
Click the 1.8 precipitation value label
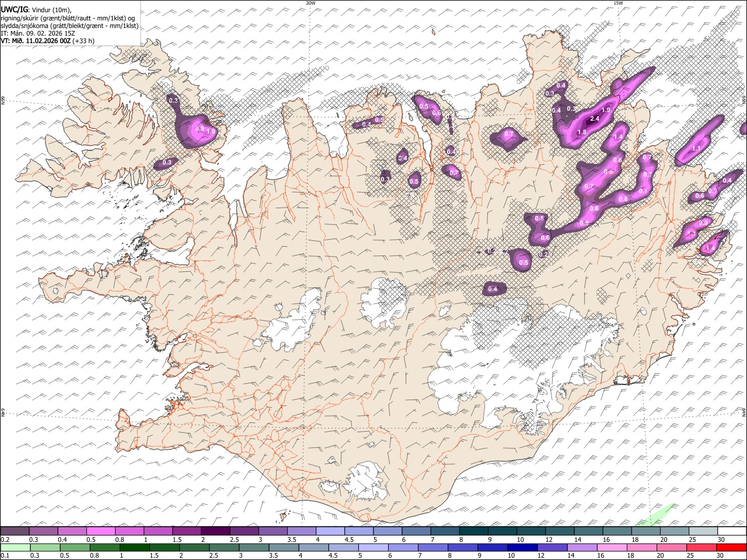pos(581,132)
